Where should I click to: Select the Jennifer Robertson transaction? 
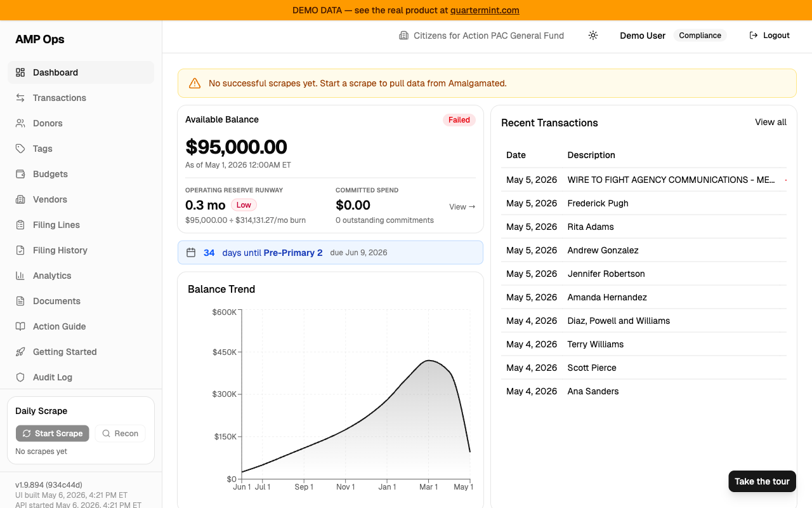[644, 274]
